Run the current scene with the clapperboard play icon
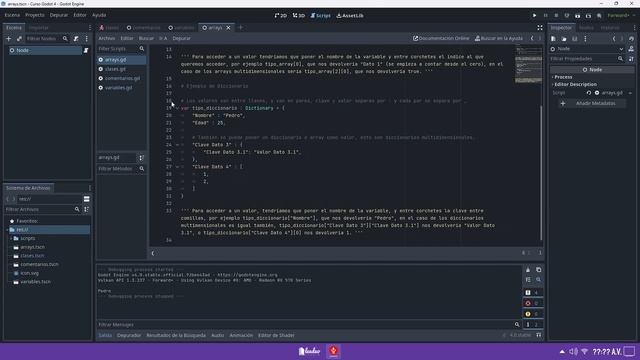640x360 pixels. tap(578, 16)
